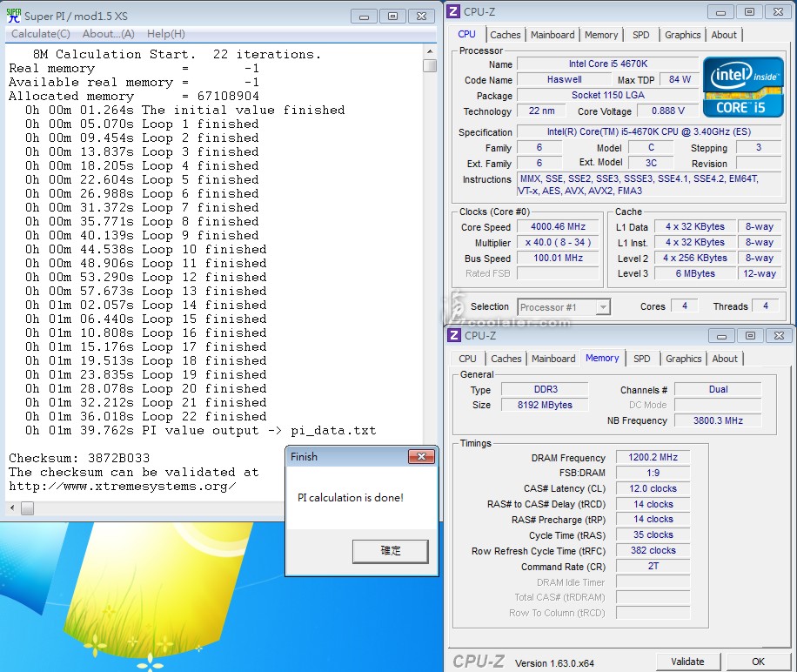
Task: Click the Core Speed value 4000.46 MHz
Action: pyautogui.click(x=558, y=226)
